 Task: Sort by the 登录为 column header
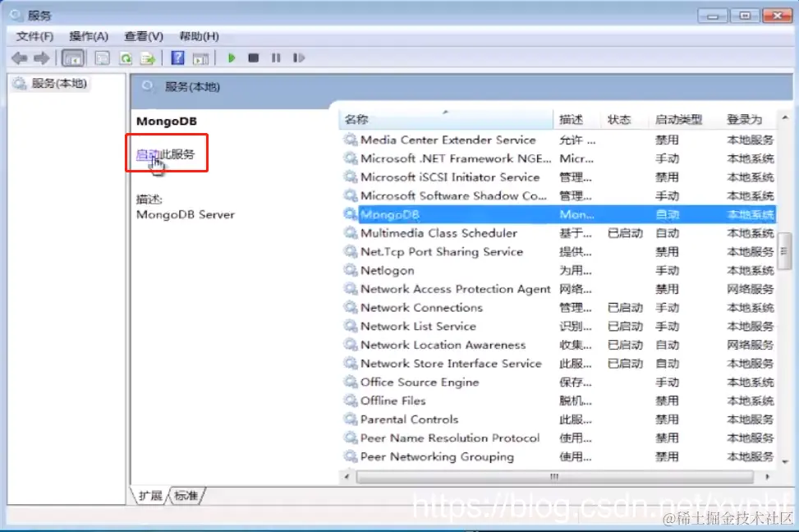tap(748, 120)
